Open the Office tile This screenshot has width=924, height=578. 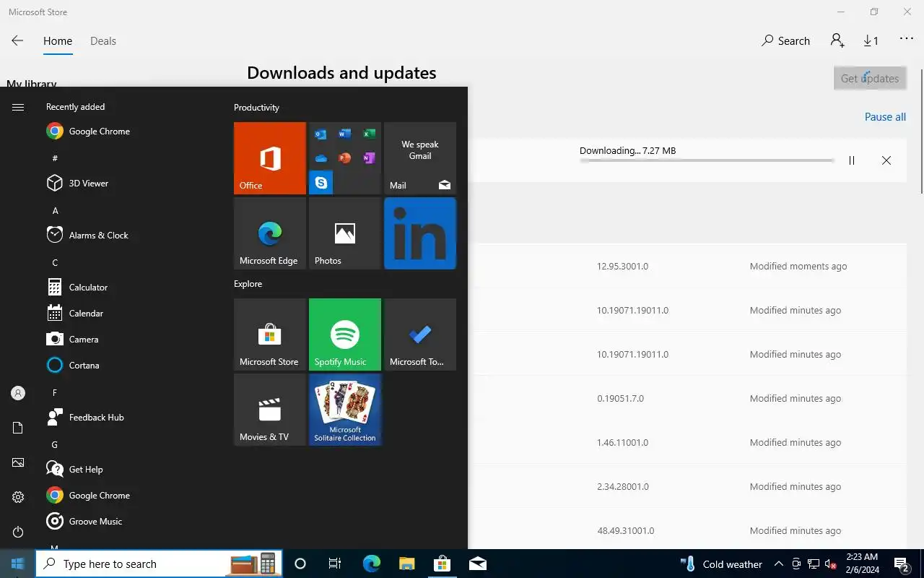point(270,158)
